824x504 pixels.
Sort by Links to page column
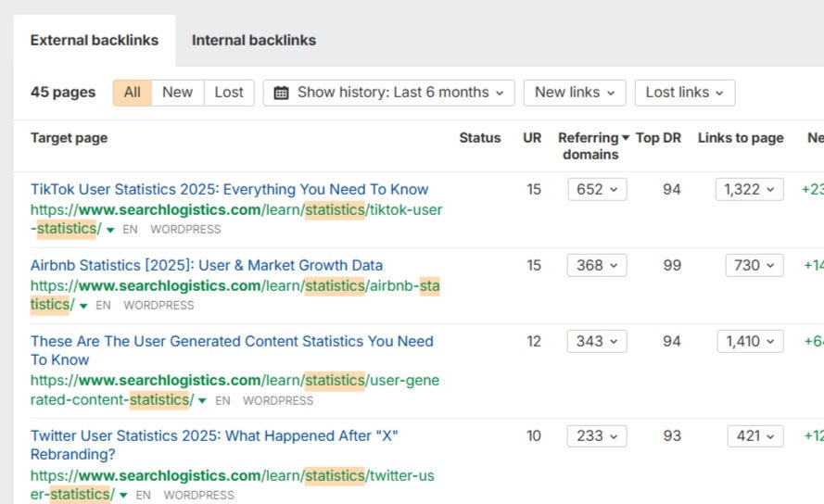[x=741, y=138]
